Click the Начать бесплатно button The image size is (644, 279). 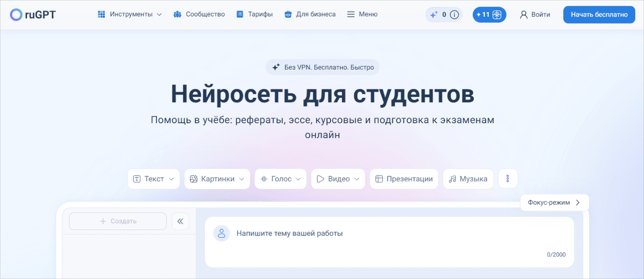[x=599, y=15]
